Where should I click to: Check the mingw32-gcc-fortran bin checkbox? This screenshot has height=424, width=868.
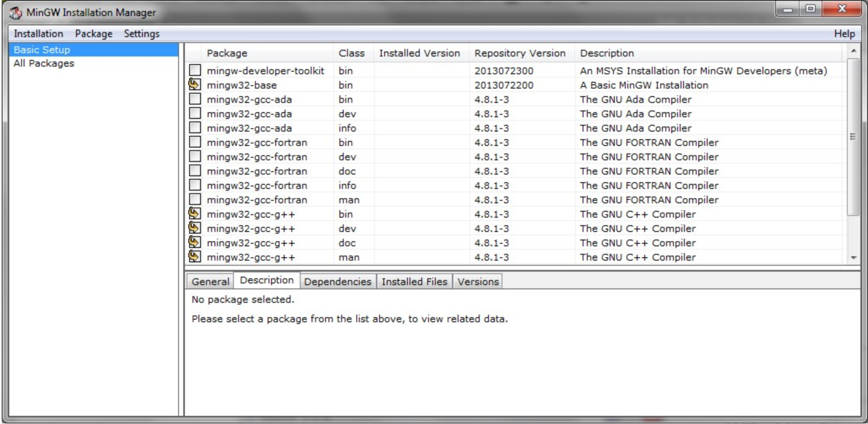(x=195, y=142)
